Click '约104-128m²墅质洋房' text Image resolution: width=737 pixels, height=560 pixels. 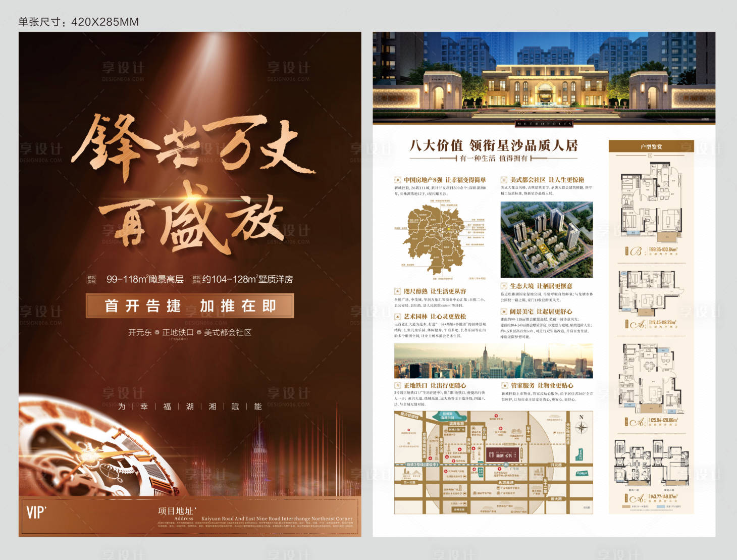[247, 279]
